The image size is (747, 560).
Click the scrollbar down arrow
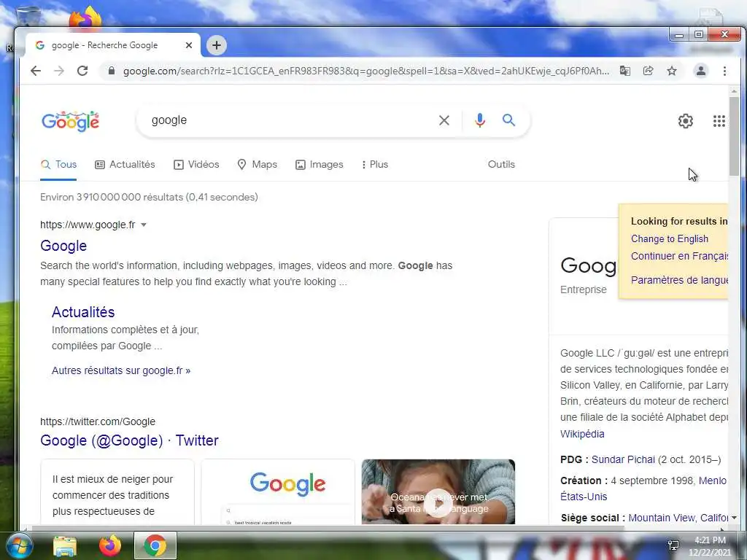point(734,518)
